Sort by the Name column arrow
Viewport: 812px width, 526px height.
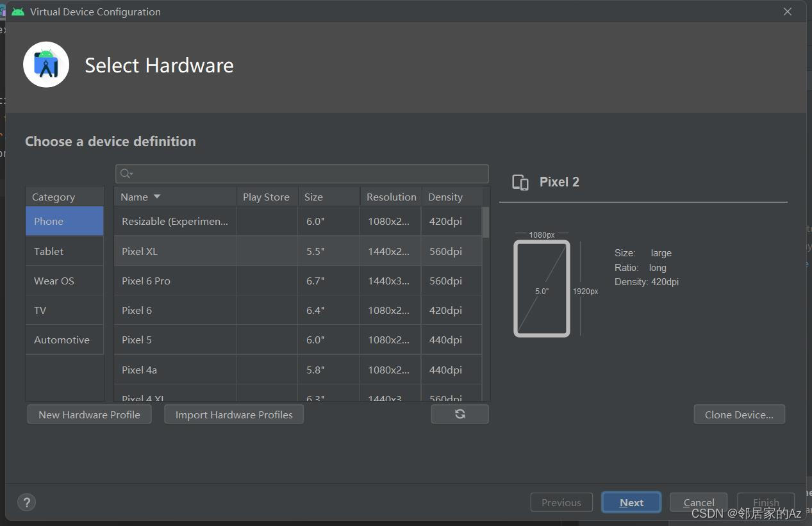pyautogui.click(x=157, y=197)
